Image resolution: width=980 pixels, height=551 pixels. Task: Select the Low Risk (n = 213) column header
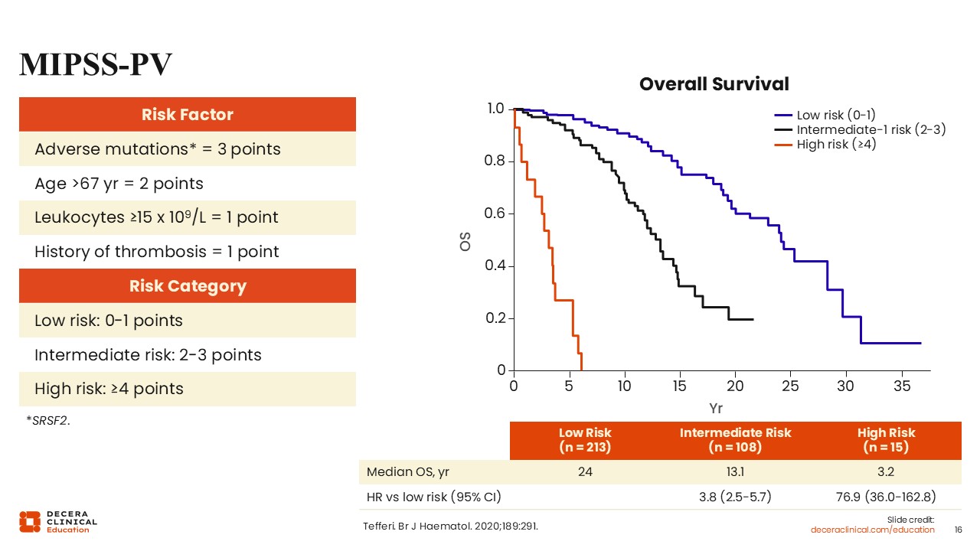pyautogui.click(x=585, y=439)
